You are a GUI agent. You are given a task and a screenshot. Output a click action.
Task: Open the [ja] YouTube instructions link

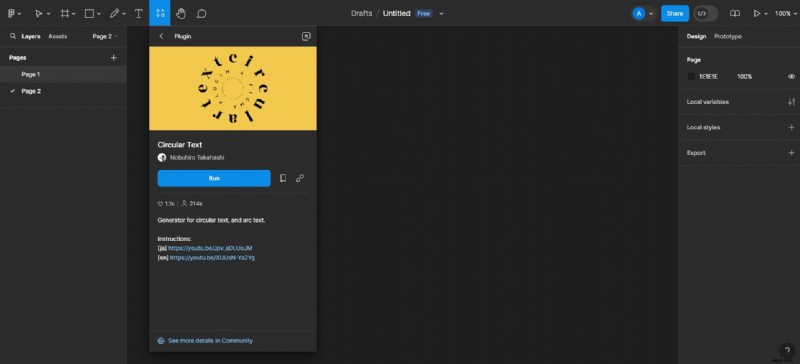coord(210,248)
